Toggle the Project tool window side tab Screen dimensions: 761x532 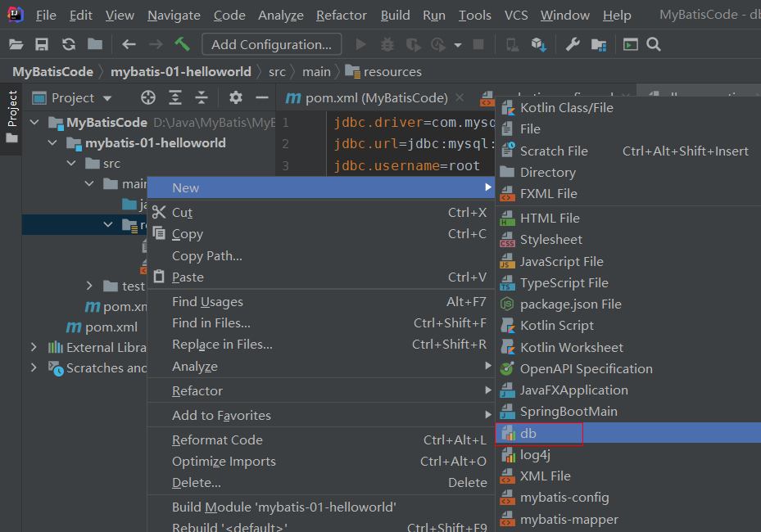point(11,117)
